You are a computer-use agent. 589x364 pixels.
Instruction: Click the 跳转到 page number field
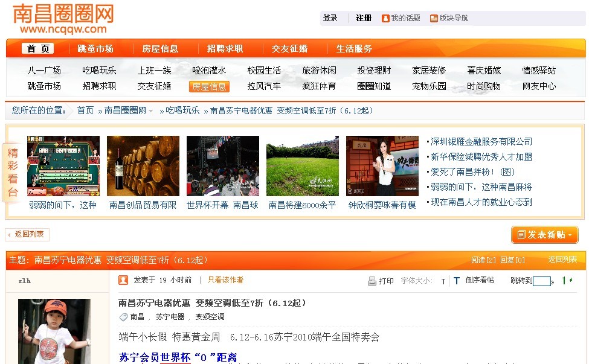[542, 281]
